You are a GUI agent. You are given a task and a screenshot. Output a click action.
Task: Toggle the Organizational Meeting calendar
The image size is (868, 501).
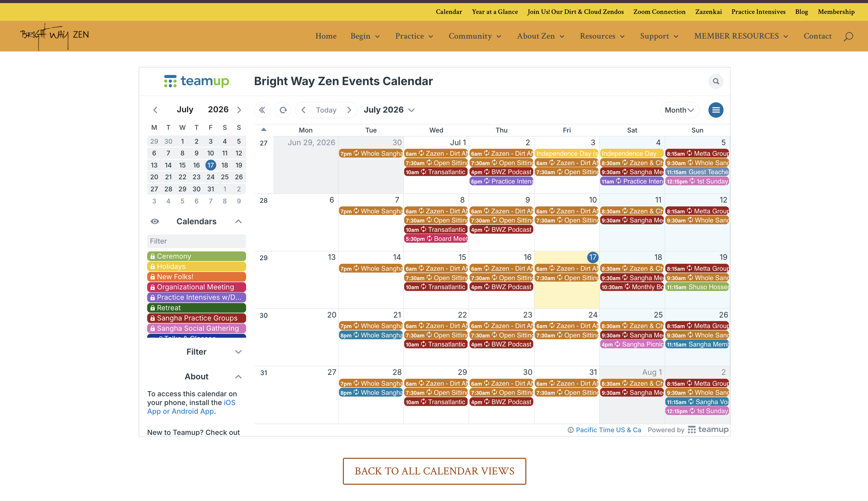coord(197,287)
